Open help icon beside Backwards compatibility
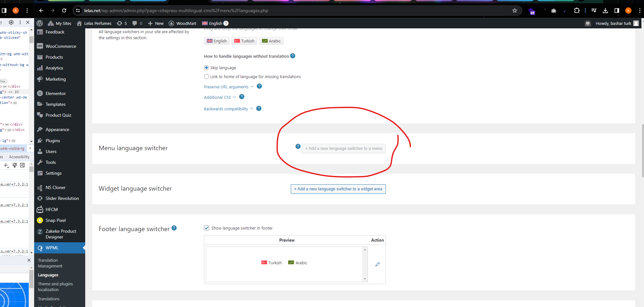Image resolution: width=644 pixels, height=307 pixels. 259,108
